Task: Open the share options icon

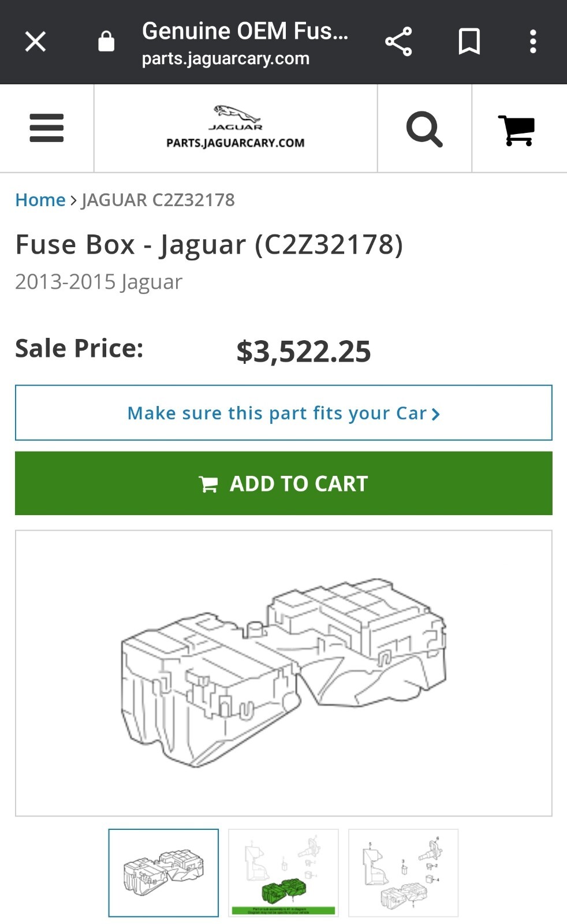Action: pos(399,41)
